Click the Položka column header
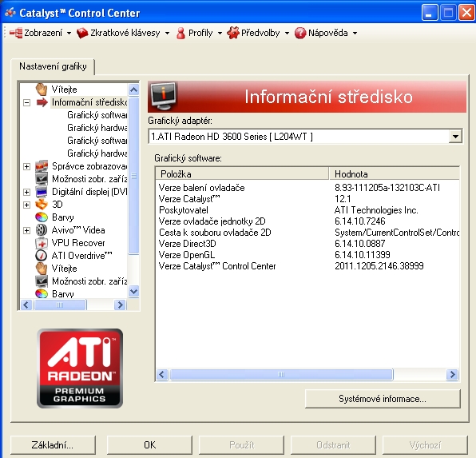 242,173
